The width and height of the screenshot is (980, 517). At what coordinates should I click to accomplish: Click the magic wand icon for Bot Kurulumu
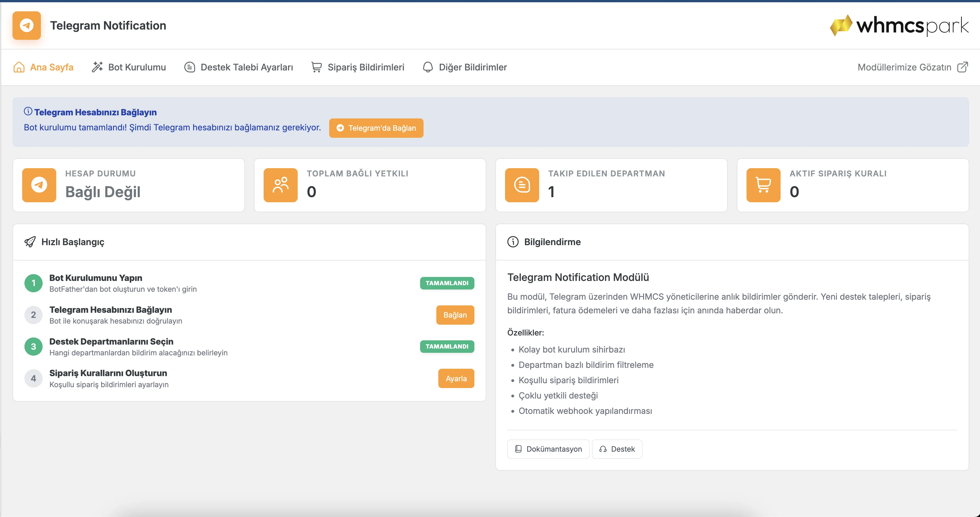pyautogui.click(x=97, y=67)
